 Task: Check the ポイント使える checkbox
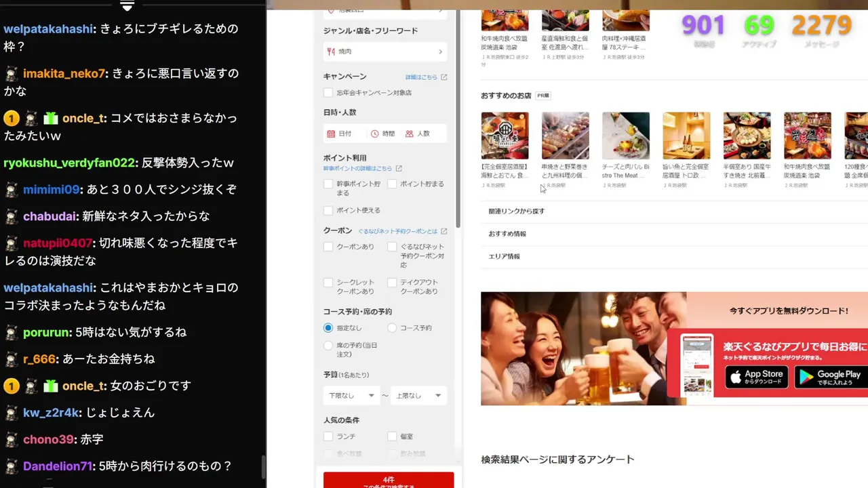328,211
